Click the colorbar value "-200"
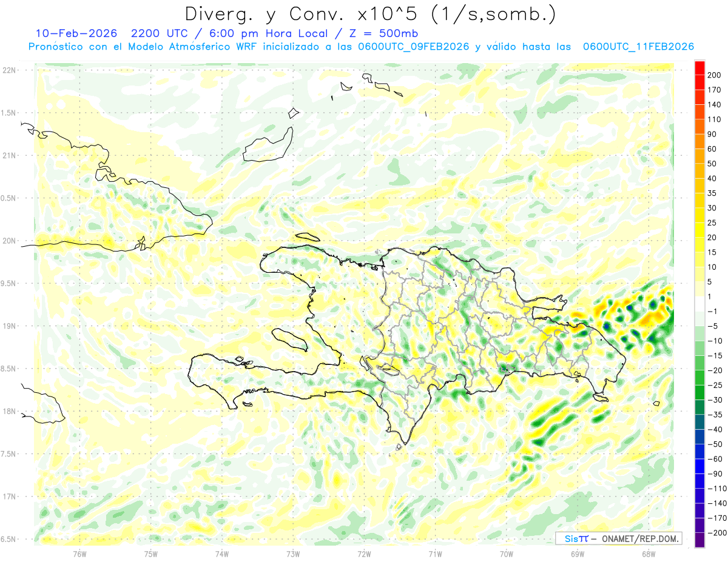 718,533
